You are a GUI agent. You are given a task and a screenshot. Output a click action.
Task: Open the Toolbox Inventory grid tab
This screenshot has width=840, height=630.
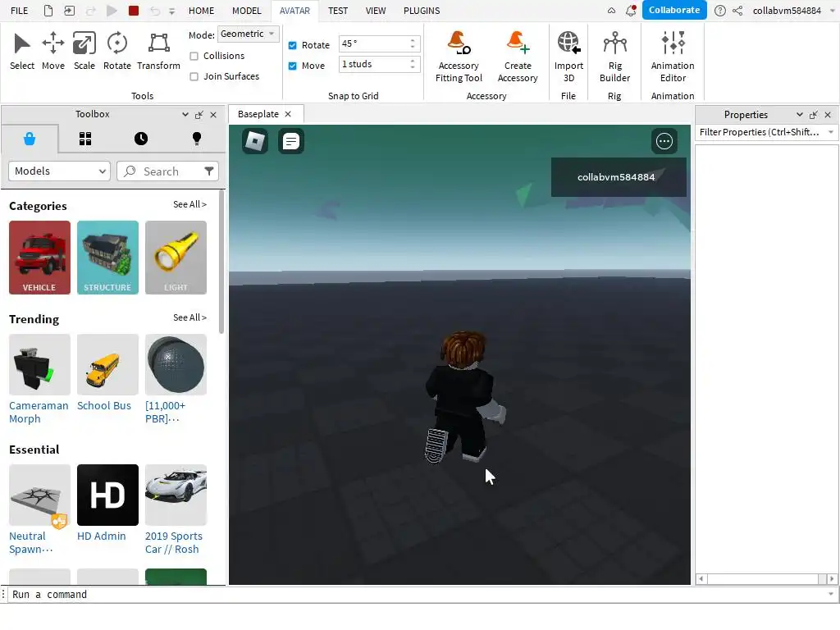point(85,139)
